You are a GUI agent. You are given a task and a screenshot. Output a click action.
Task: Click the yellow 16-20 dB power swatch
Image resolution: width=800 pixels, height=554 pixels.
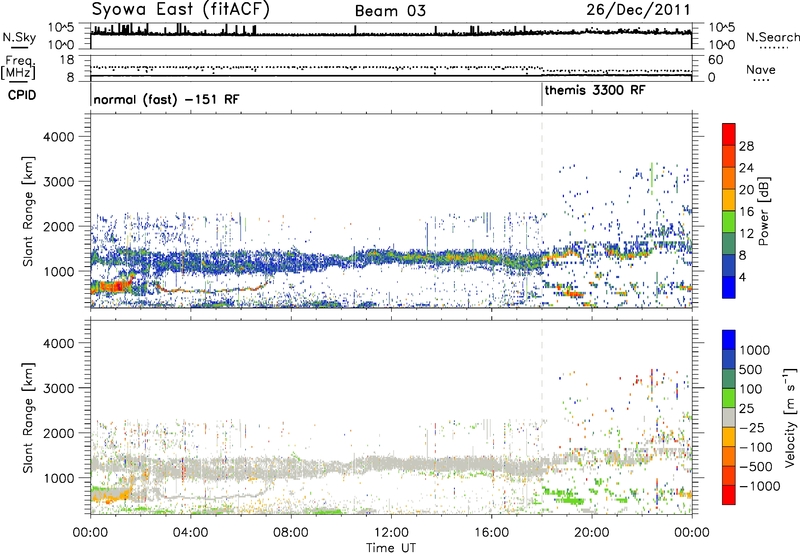729,200
